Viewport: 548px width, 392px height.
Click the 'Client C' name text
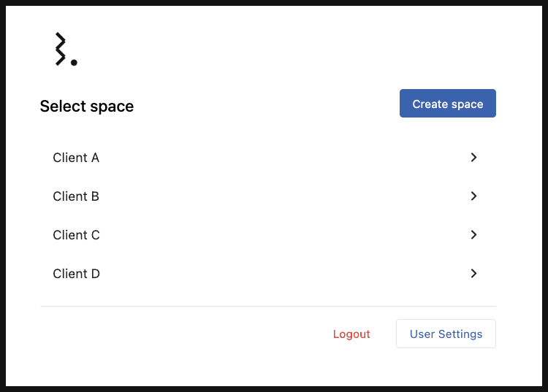point(76,235)
